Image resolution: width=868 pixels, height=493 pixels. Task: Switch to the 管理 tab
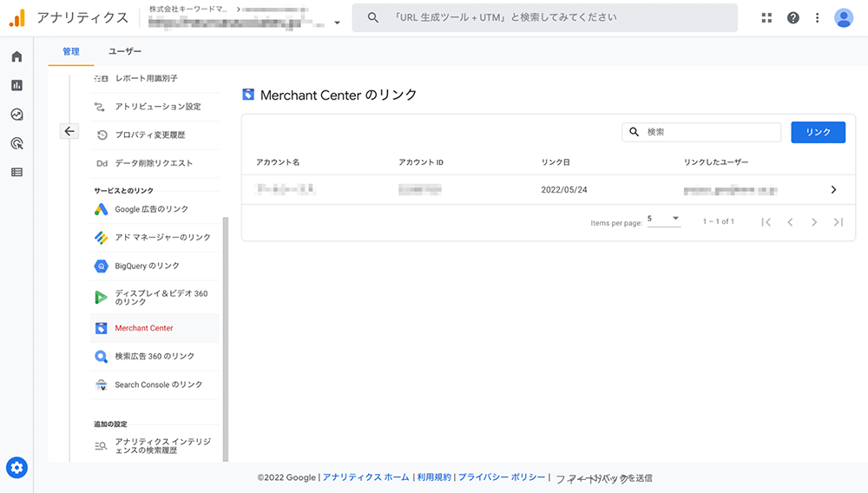(x=71, y=51)
